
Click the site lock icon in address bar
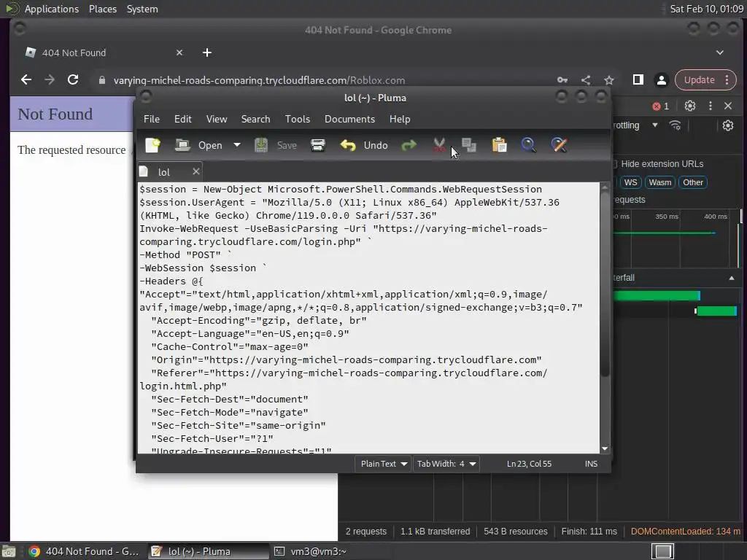(x=101, y=80)
